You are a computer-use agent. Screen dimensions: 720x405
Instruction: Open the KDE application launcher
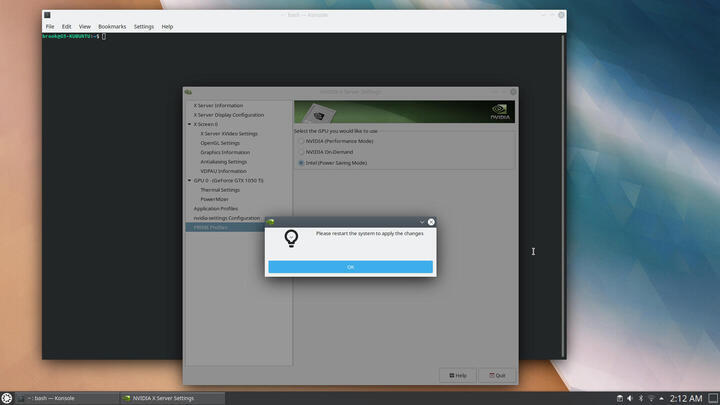[6, 398]
